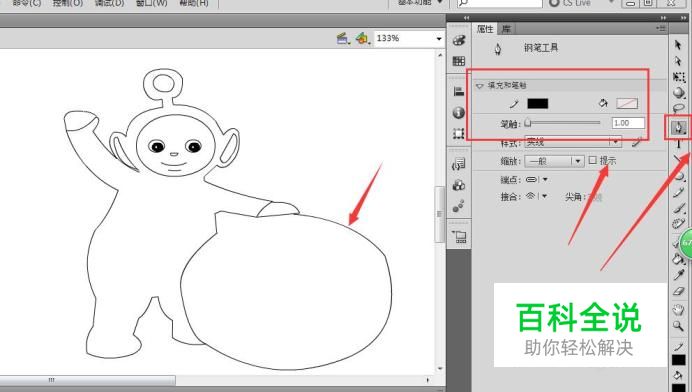Select the Pen tool in tools panel

coord(678,128)
